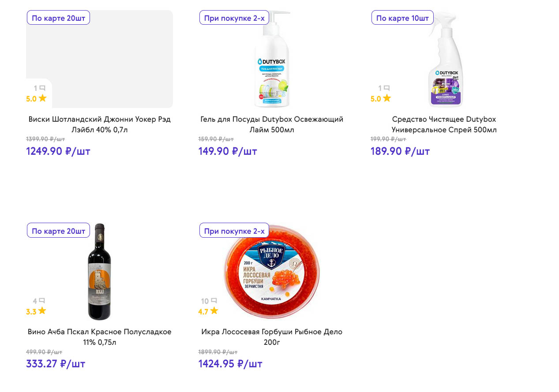The image size is (559, 392).
Task: Open Средство Чистящее Dutybox Универсальное link
Action: (444, 124)
